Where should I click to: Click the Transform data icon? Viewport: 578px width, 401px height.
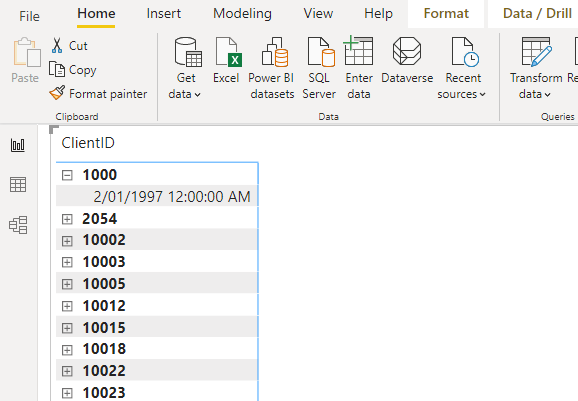(537, 52)
